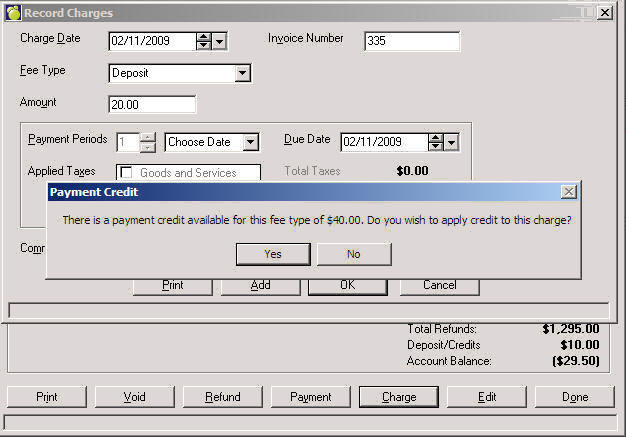Viewport: 626px width, 437px height.
Task: Click the Invoice Number field
Action: coord(411,41)
